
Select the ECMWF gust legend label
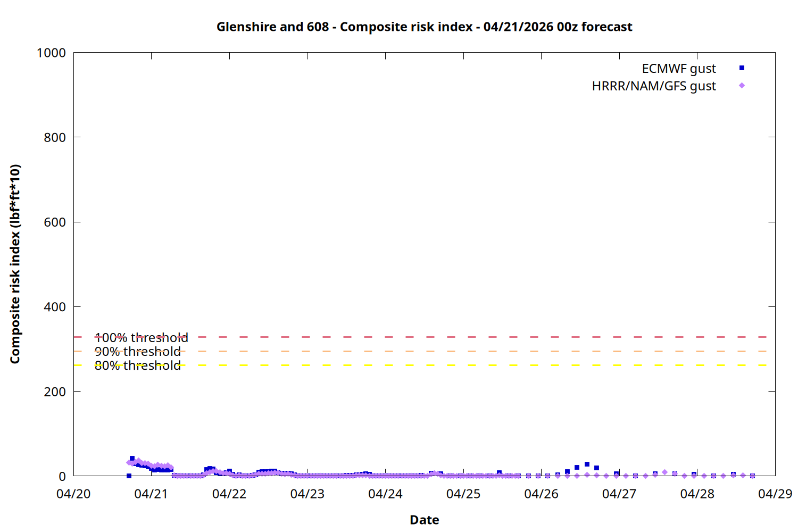[678, 69]
